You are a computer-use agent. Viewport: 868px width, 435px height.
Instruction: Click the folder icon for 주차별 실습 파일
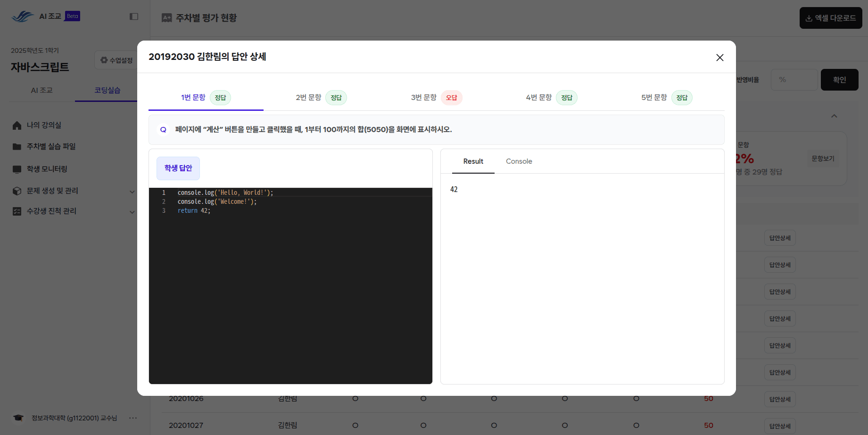[x=17, y=147]
